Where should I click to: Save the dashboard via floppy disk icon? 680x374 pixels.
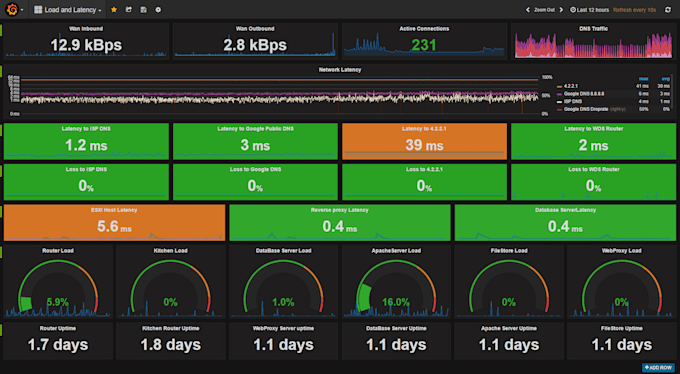(x=144, y=10)
